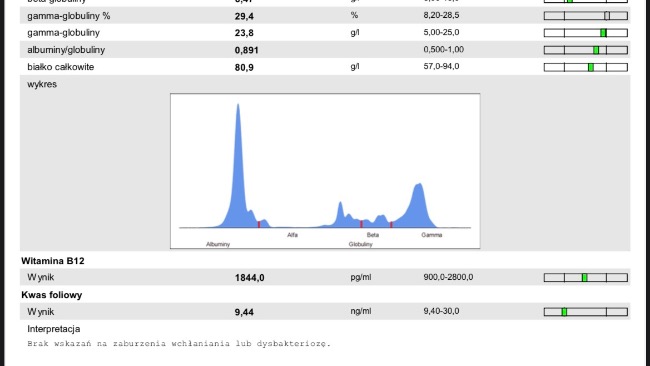Click the Kwas foliowy range indicator bar
The width and height of the screenshot is (650, 366).
pos(586,312)
